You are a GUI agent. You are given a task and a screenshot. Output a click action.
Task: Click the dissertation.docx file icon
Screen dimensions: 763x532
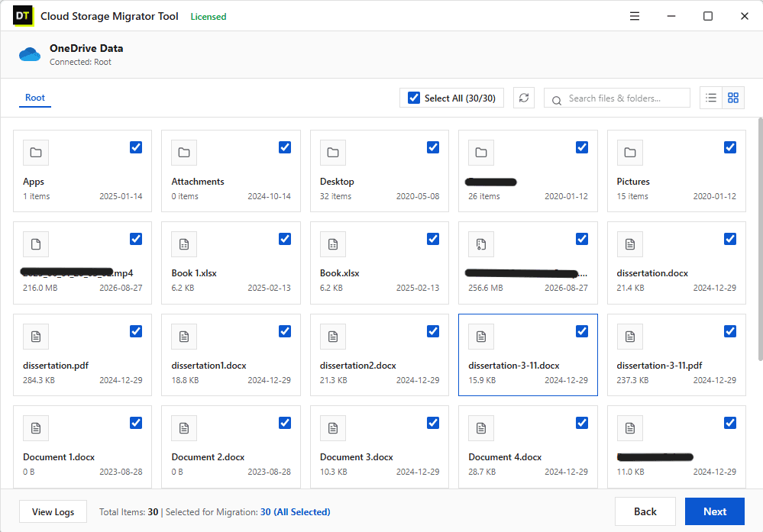coord(629,244)
